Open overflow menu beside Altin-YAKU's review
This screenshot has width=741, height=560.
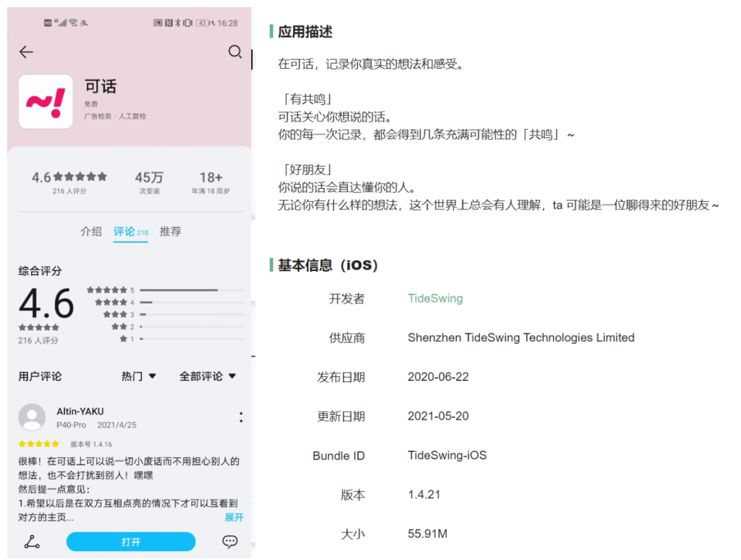pyautogui.click(x=241, y=417)
